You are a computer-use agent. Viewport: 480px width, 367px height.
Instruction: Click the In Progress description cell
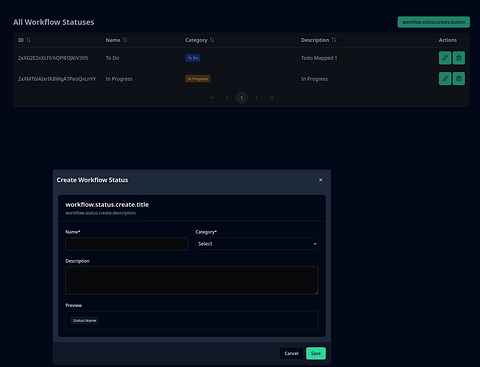(314, 79)
